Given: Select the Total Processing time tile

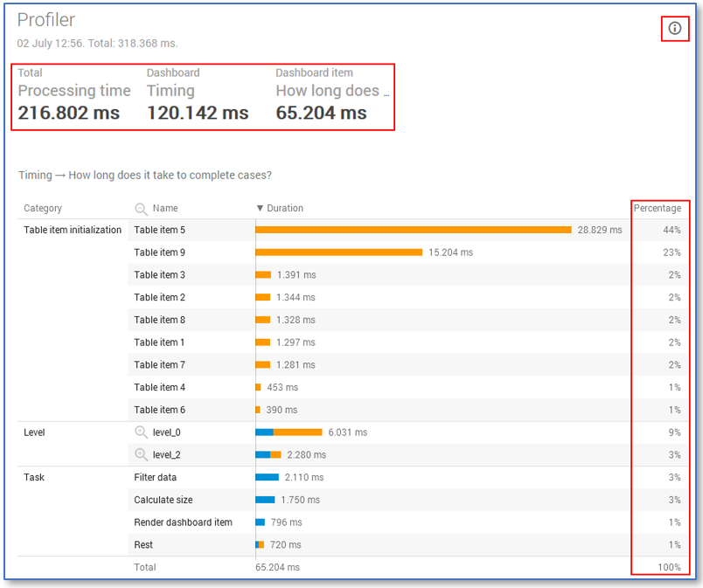Looking at the screenshot, I should pyautogui.click(x=73, y=96).
